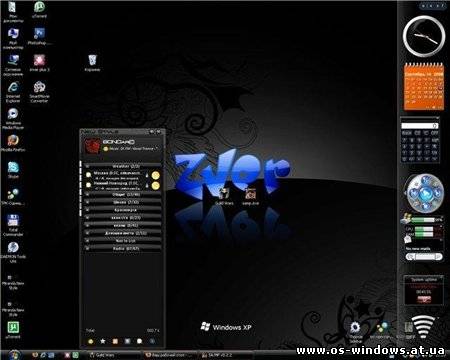Open the status message dropdown under the Miranda nickname
Image resolution: width=450 pixels, height=360 pixels.
click(x=131, y=149)
